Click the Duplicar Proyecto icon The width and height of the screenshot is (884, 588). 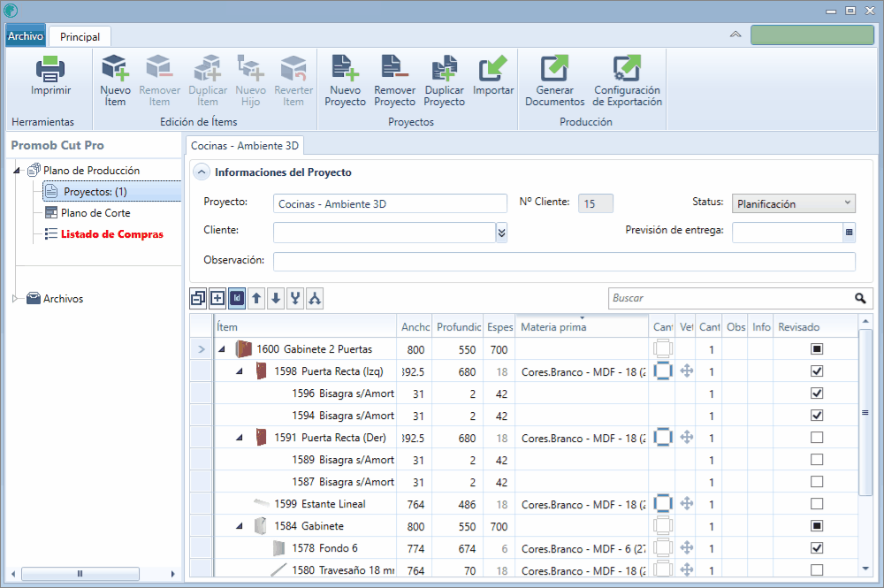445,68
